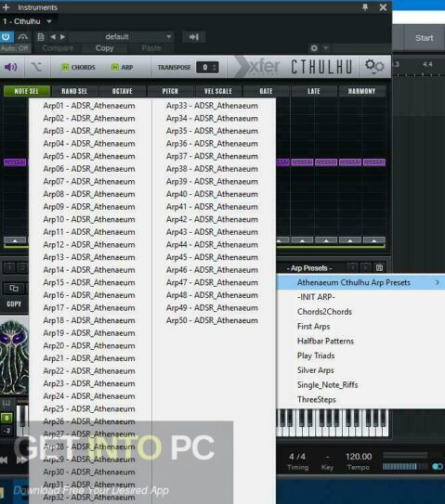Click the Copy button in plugin header

point(105,48)
